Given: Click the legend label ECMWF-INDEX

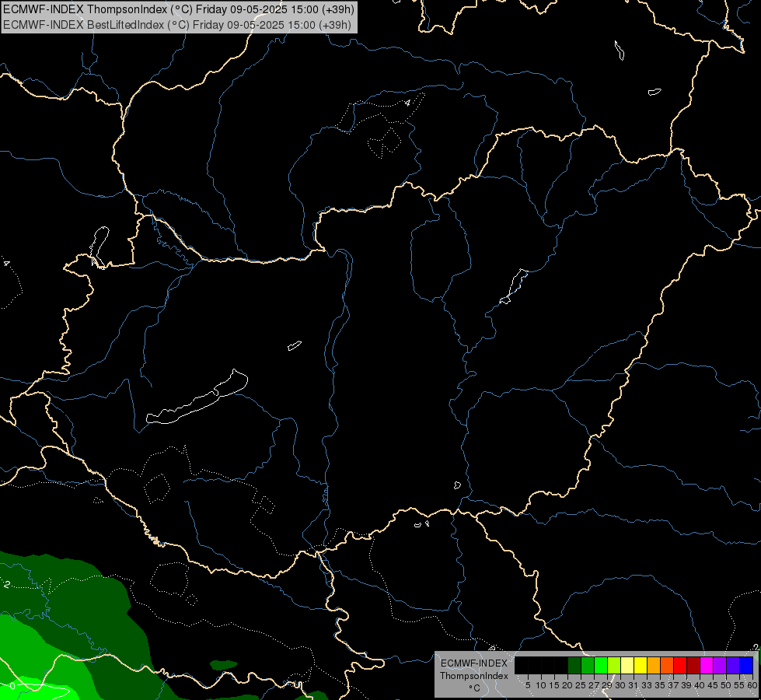Looking at the screenshot, I should pyautogui.click(x=474, y=663).
